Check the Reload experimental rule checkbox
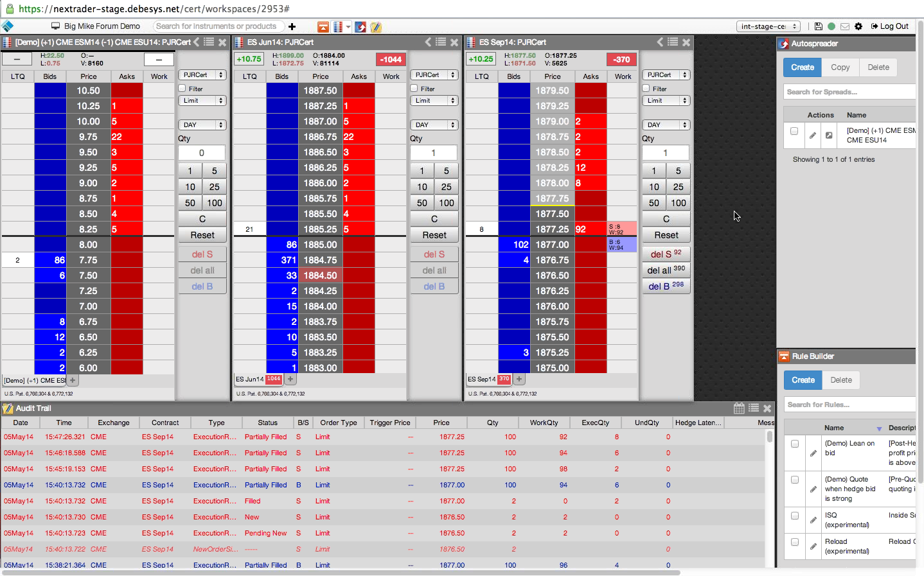This screenshot has width=924, height=576. click(x=795, y=542)
